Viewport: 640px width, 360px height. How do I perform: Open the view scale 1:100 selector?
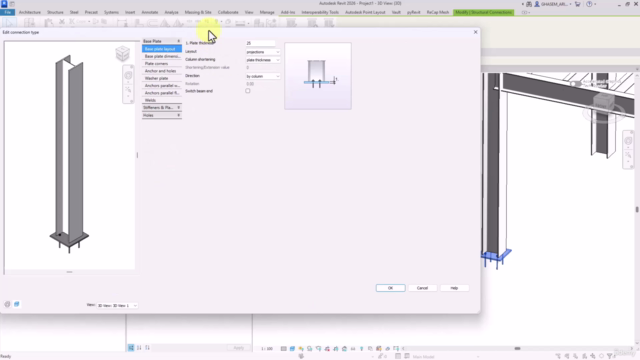click(267, 349)
